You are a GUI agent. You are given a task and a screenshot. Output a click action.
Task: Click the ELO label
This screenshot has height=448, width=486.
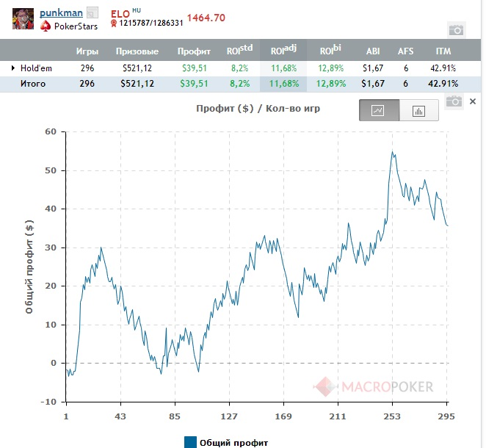pyautogui.click(x=120, y=14)
